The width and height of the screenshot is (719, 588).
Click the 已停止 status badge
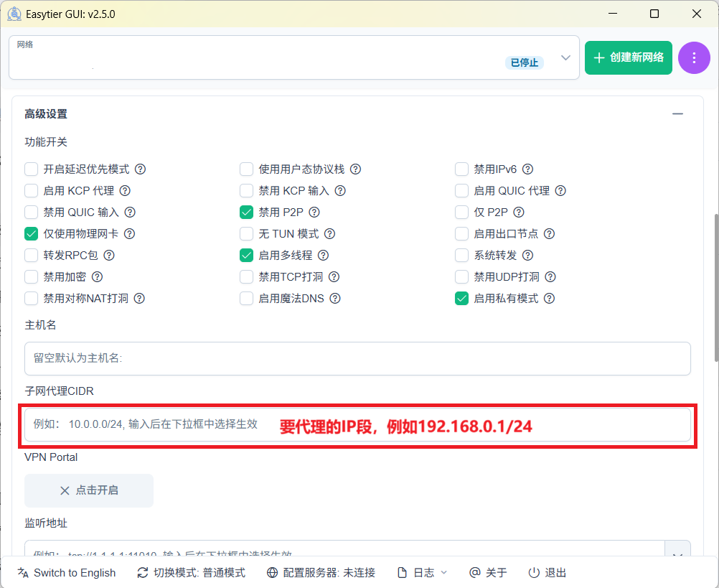click(x=525, y=63)
